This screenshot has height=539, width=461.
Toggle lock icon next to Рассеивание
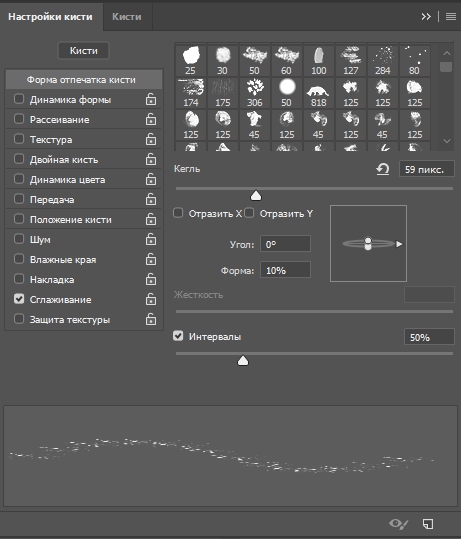click(151, 119)
